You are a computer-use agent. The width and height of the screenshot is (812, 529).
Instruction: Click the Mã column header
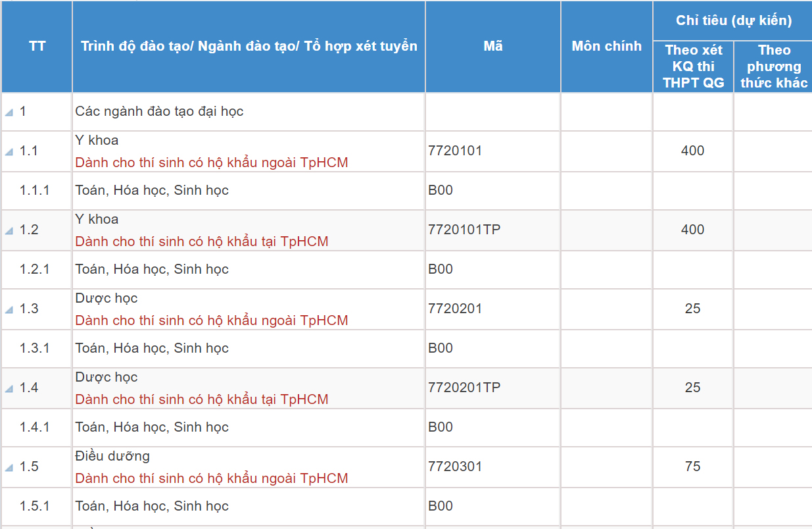[492, 47]
